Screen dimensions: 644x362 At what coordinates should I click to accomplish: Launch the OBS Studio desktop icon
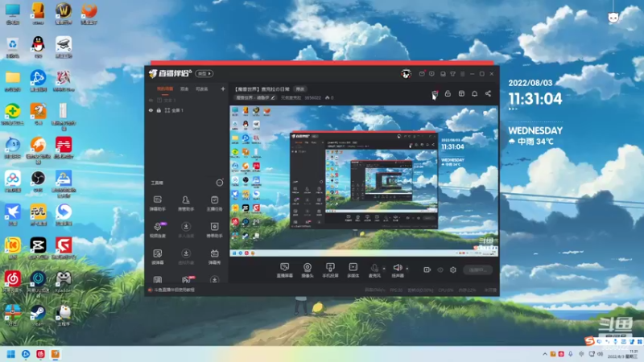(x=38, y=181)
